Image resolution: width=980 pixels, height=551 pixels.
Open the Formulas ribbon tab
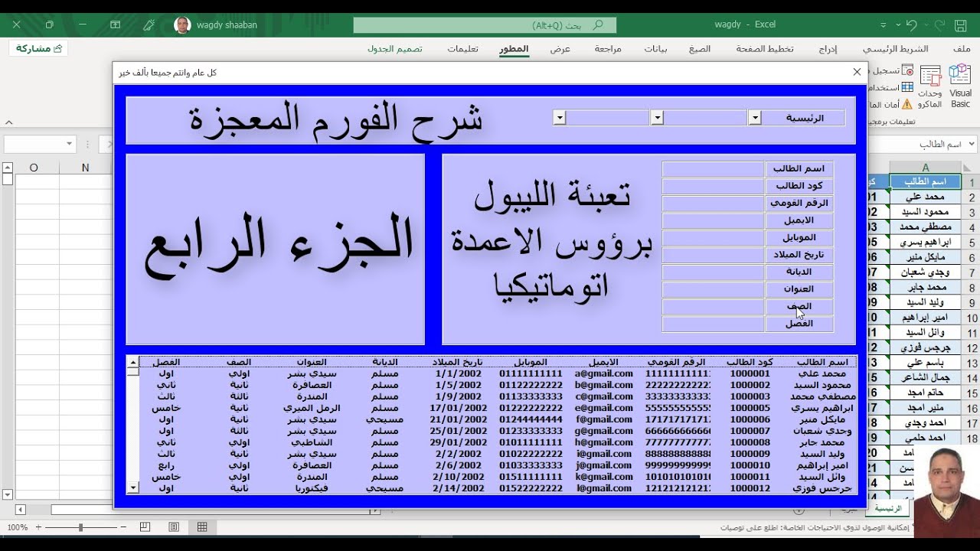point(700,49)
